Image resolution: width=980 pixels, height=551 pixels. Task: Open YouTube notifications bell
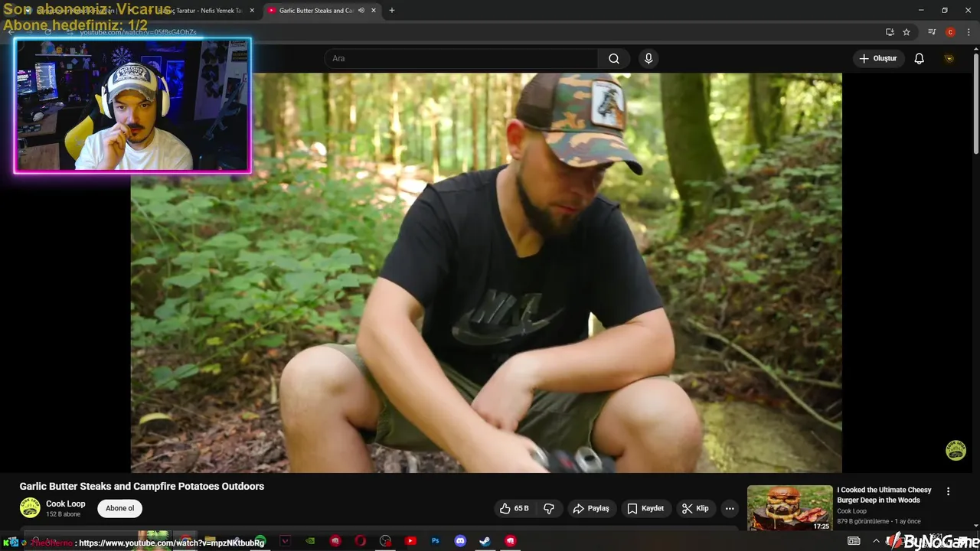[920, 59]
